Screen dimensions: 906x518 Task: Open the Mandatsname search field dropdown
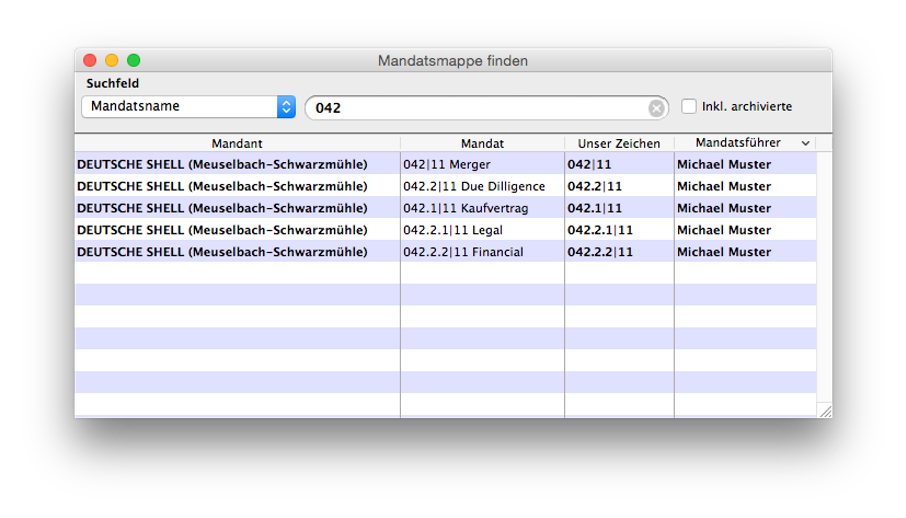188,106
